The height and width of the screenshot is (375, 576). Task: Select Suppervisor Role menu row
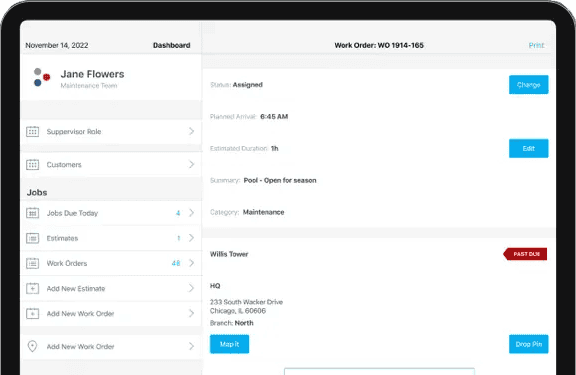[111, 131]
